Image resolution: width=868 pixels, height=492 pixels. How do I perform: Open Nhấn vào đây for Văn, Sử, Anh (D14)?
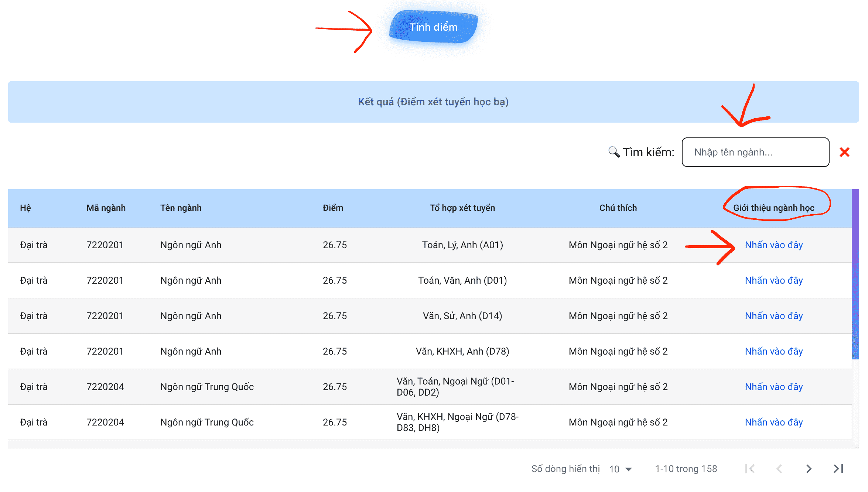tap(774, 316)
